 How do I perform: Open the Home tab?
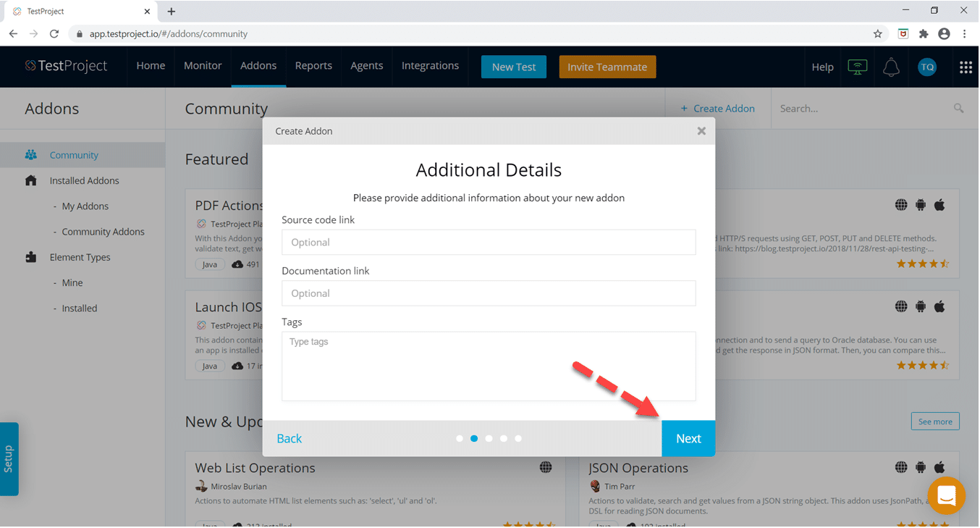(x=151, y=66)
